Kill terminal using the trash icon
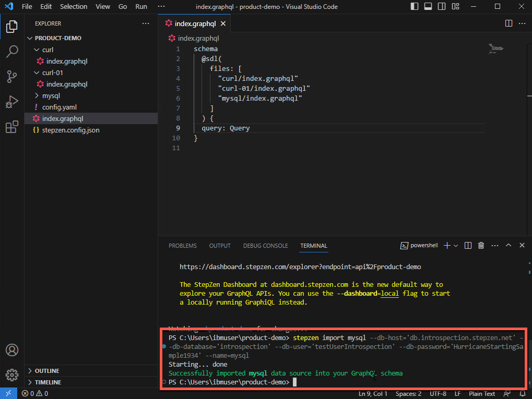The height and width of the screenshot is (399, 532). pos(481,246)
